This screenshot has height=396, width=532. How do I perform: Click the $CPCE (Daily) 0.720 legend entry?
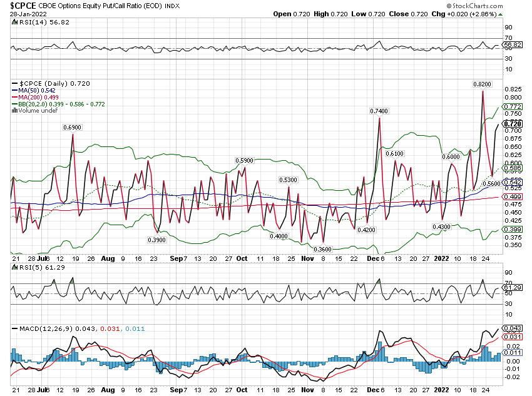click(x=54, y=83)
